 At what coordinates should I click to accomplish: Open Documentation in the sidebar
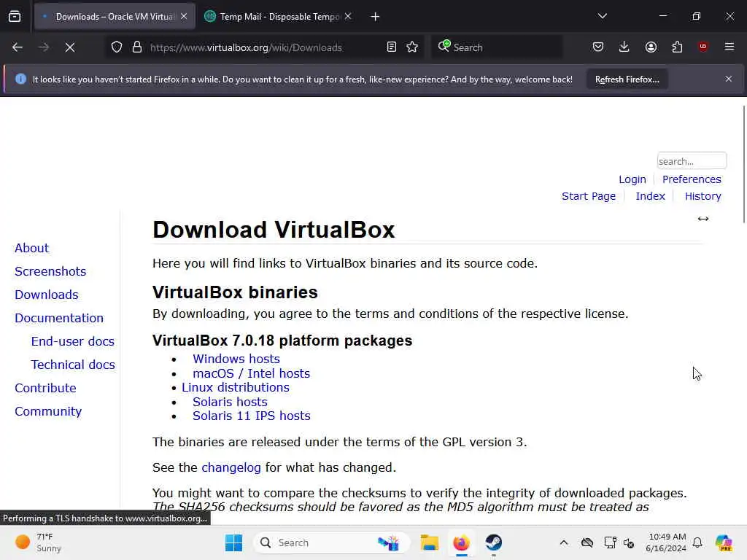pyautogui.click(x=59, y=318)
